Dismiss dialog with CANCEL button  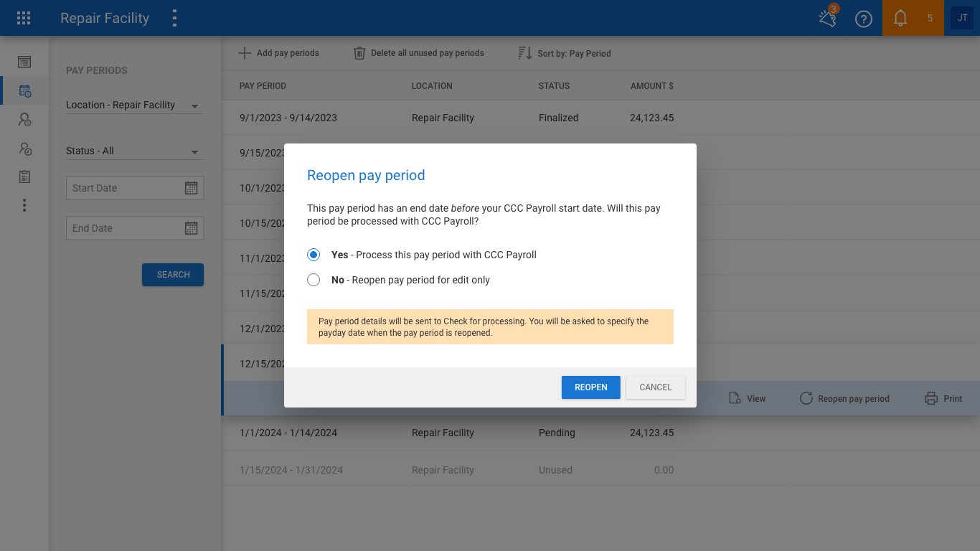coord(656,387)
